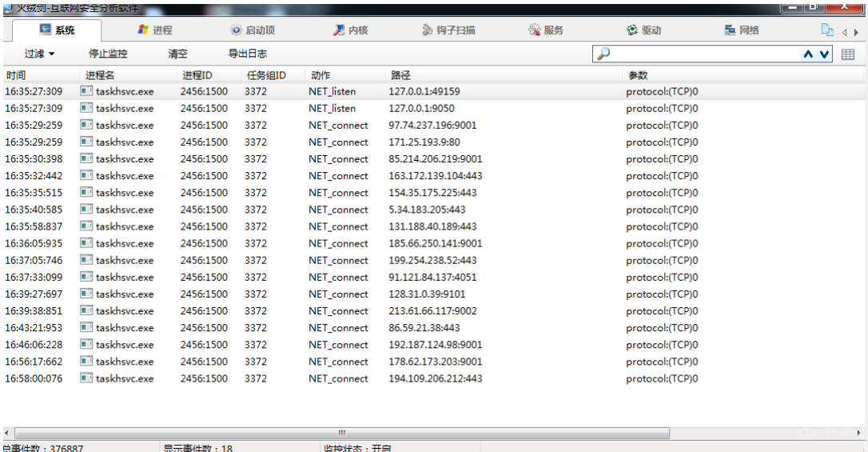Click the 内核 tab icon

point(339,30)
